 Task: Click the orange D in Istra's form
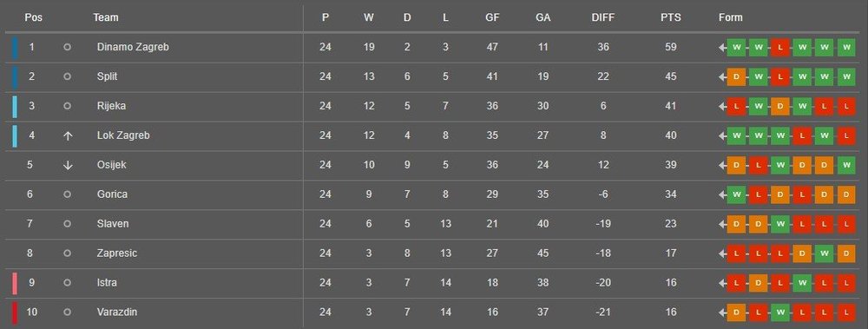click(x=758, y=282)
